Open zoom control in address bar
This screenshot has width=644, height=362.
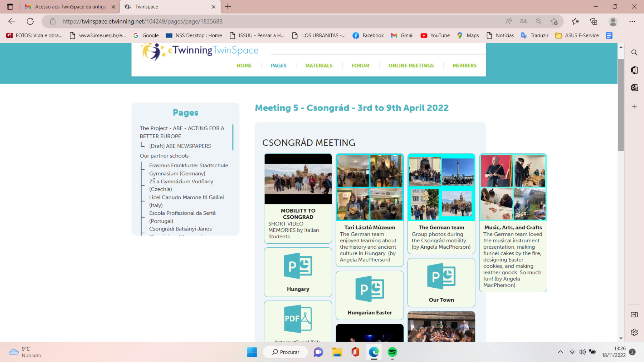(538, 21)
